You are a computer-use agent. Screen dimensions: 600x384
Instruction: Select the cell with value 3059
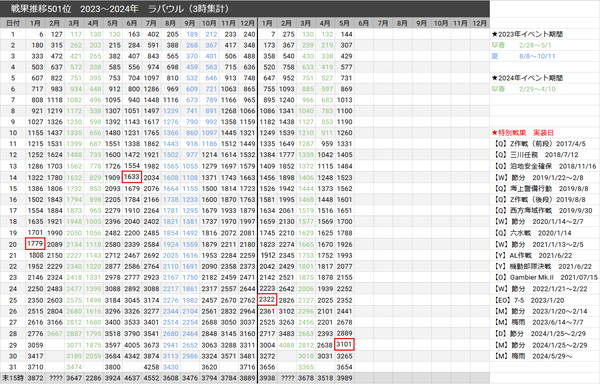(35, 345)
